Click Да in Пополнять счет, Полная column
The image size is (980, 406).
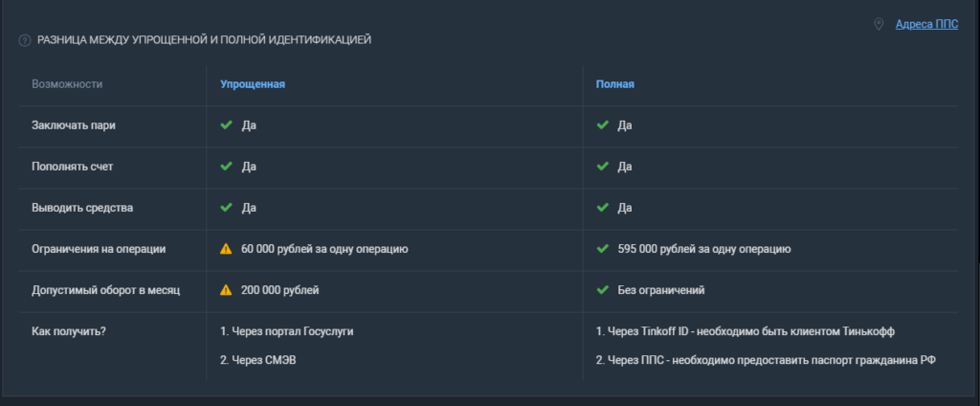pos(625,167)
